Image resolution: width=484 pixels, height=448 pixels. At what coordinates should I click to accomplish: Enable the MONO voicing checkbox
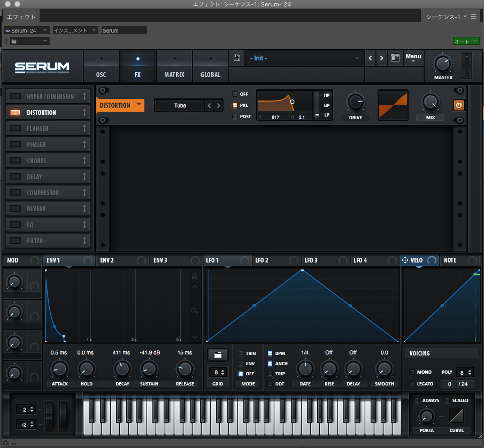[412, 372]
